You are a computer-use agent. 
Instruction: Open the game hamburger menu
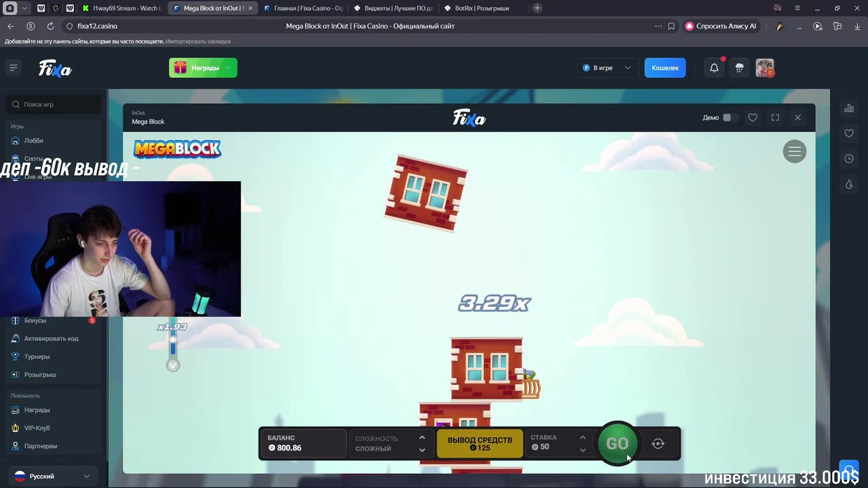click(795, 151)
